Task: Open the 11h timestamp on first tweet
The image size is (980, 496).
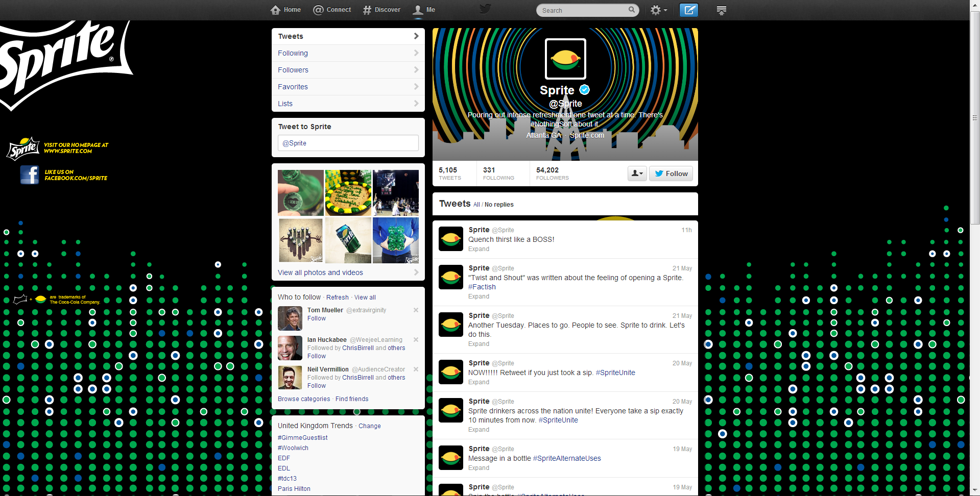Action: pos(686,230)
